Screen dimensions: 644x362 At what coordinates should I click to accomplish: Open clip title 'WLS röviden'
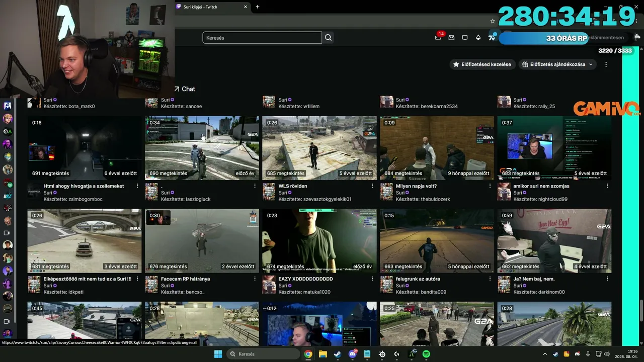293,186
